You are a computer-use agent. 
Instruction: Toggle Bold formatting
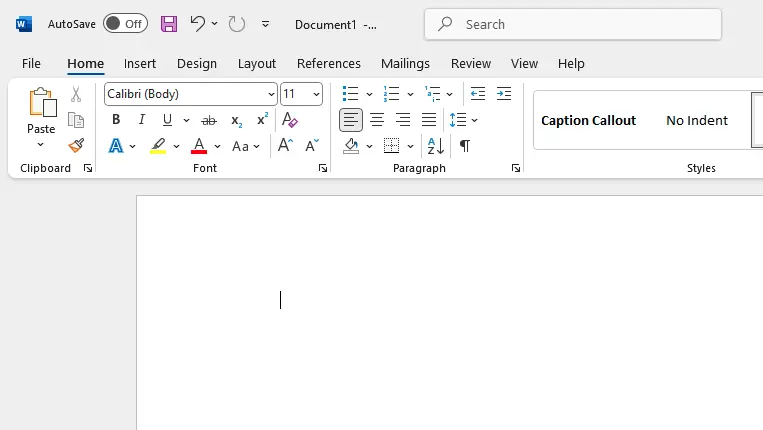pyautogui.click(x=116, y=120)
